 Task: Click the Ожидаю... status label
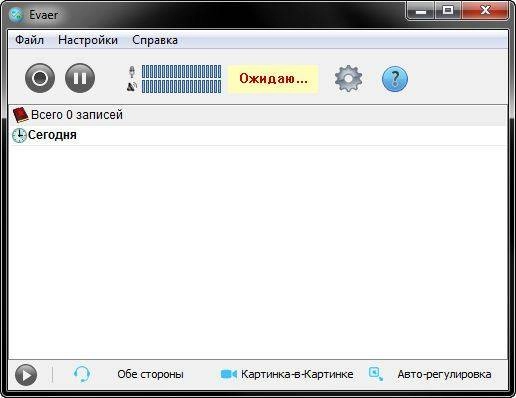click(273, 79)
